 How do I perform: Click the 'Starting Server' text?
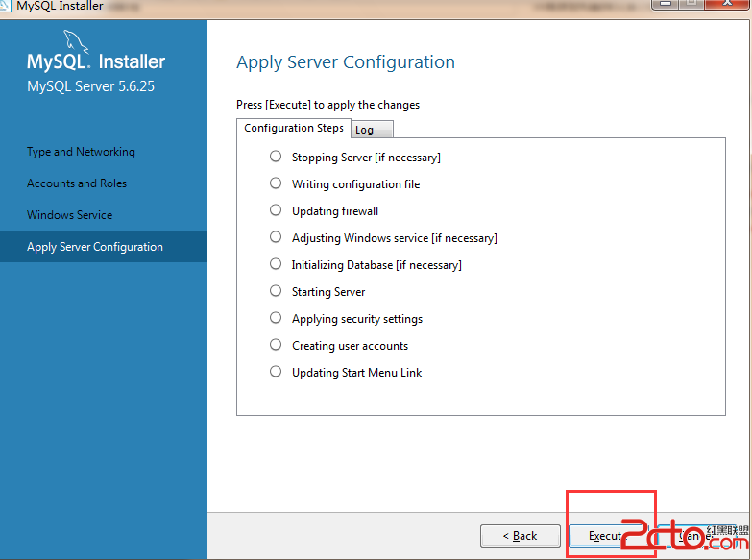point(328,292)
